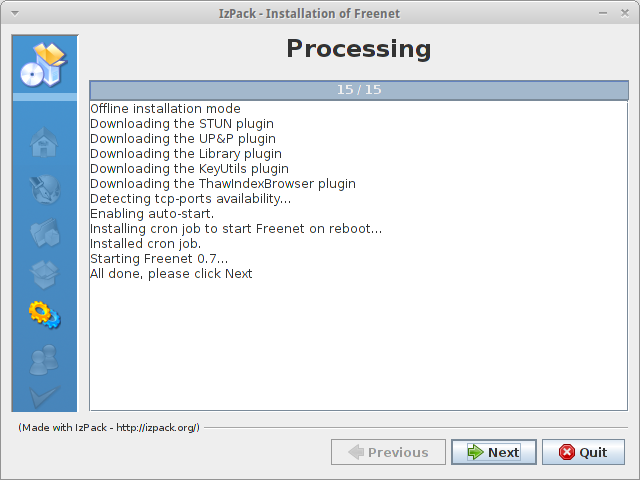640x480 pixels.
Task: Click the Next button
Action: [x=493, y=452]
